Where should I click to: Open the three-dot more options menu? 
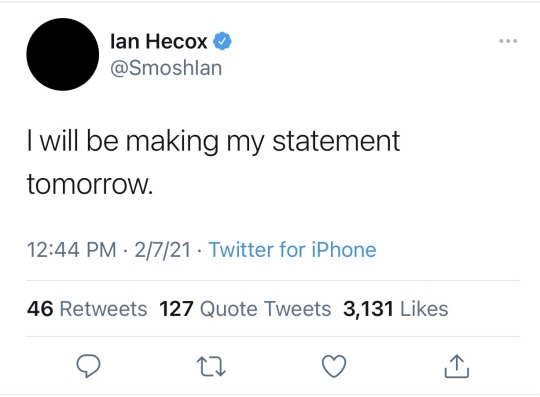(508, 41)
